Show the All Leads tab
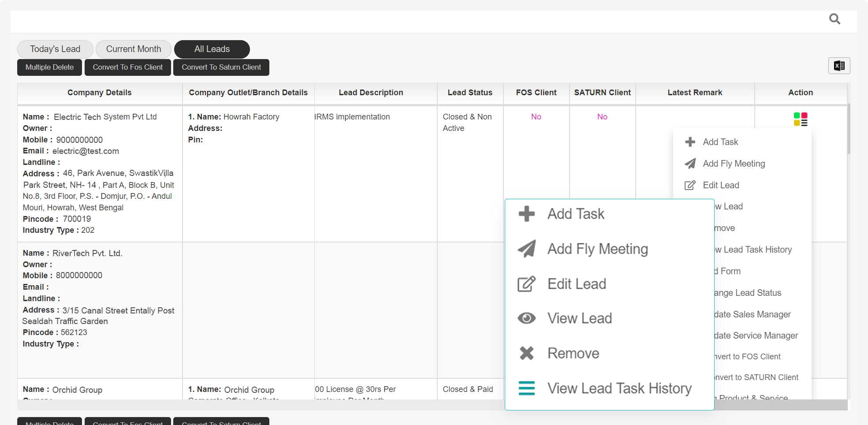 click(212, 49)
